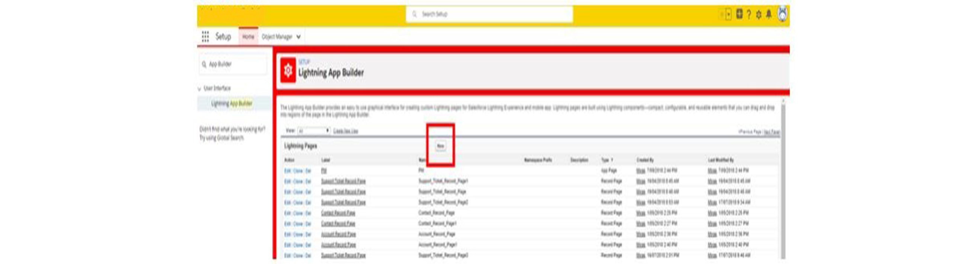The image size is (980, 264).
Task: Click the 'Account_Record_Page1' name cell
Action: pyautogui.click(x=437, y=245)
